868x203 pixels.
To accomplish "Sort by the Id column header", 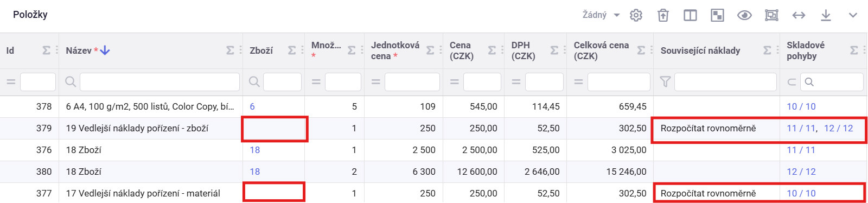I will coord(10,50).
